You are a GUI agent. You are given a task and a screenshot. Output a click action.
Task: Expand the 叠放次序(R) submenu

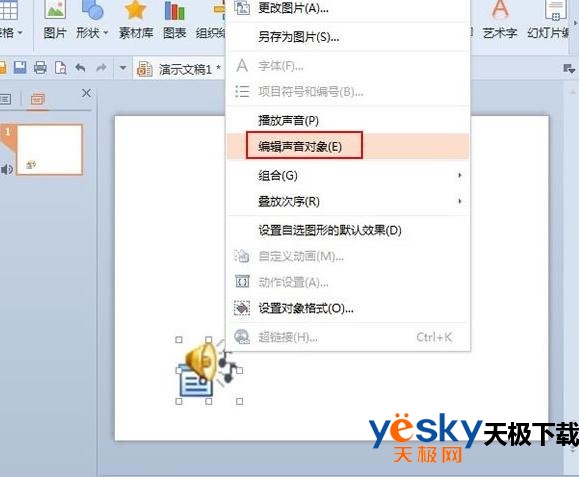pos(348,202)
